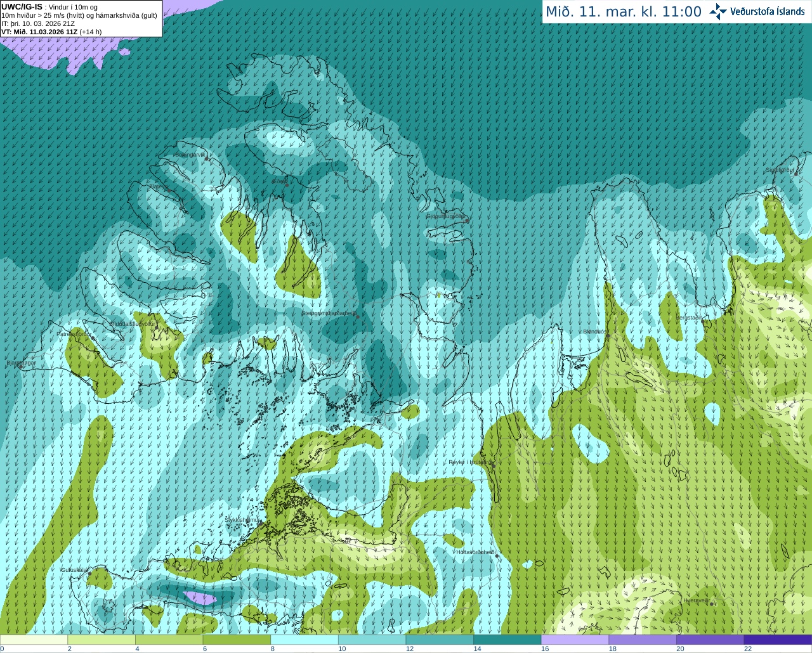The height and width of the screenshot is (653, 812).
Task: Click the 8–10 m/s pale cyan legend swatch
Action: [x=304, y=640]
